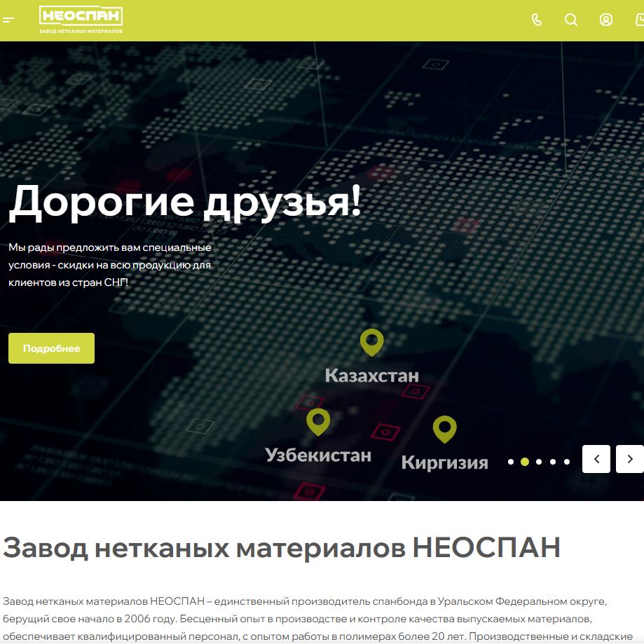Click the phone icon to view contacts
Viewport: 644px width, 644px height.
pyautogui.click(x=536, y=20)
